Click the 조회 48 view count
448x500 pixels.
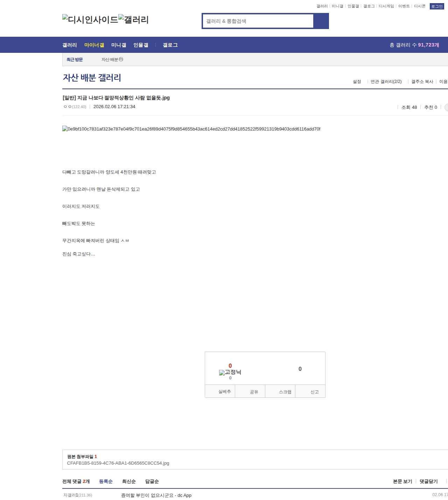pyautogui.click(x=409, y=107)
